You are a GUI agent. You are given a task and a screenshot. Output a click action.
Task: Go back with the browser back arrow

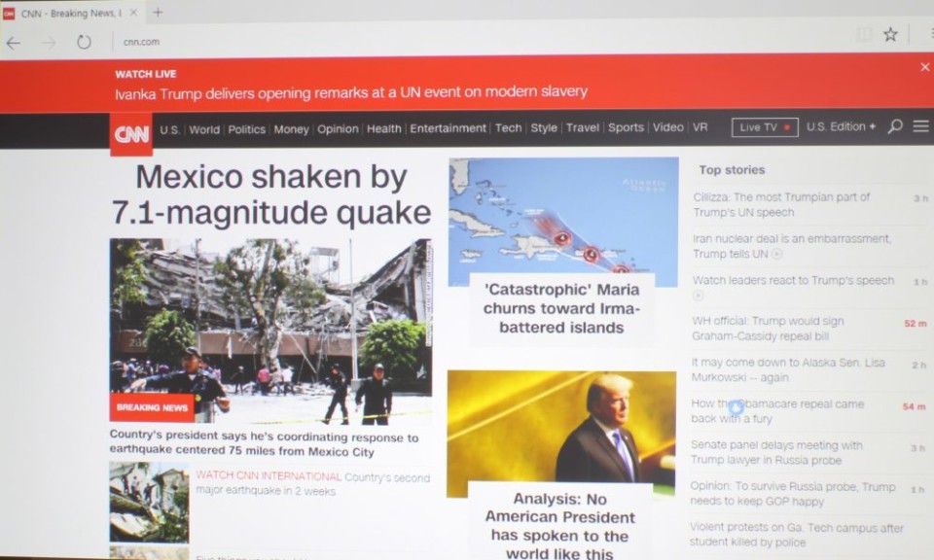click(x=13, y=42)
